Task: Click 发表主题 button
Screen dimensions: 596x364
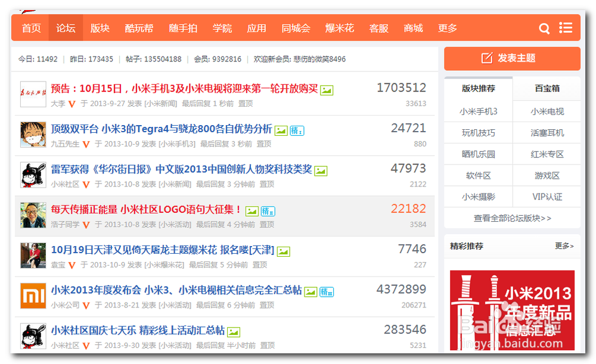Action: pos(512,58)
